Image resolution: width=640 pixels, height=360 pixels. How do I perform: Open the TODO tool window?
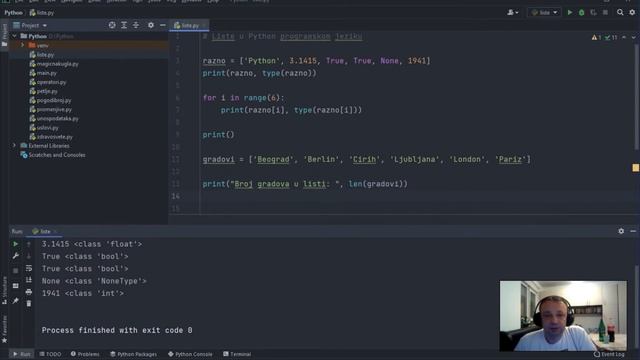coord(50,354)
